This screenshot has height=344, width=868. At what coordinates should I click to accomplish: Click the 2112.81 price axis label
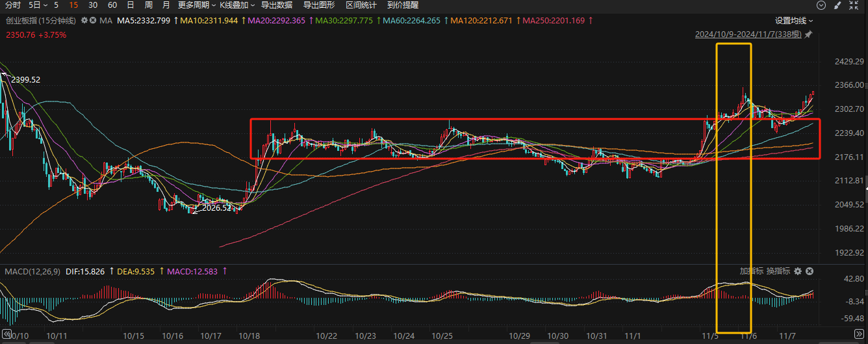pyautogui.click(x=850, y=180)
